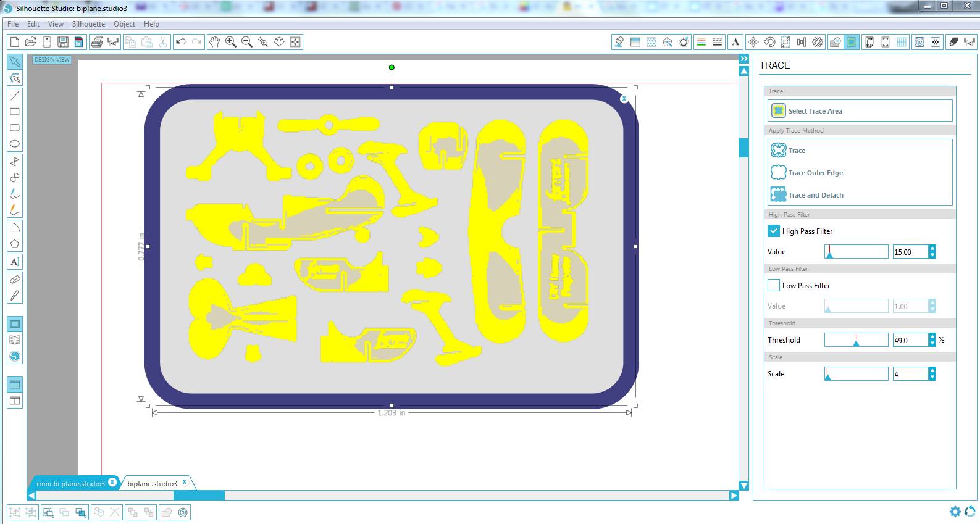Viewport: 980px width, 524px height.
Task: Select the Eraser tool
Action: pos(15,280)
